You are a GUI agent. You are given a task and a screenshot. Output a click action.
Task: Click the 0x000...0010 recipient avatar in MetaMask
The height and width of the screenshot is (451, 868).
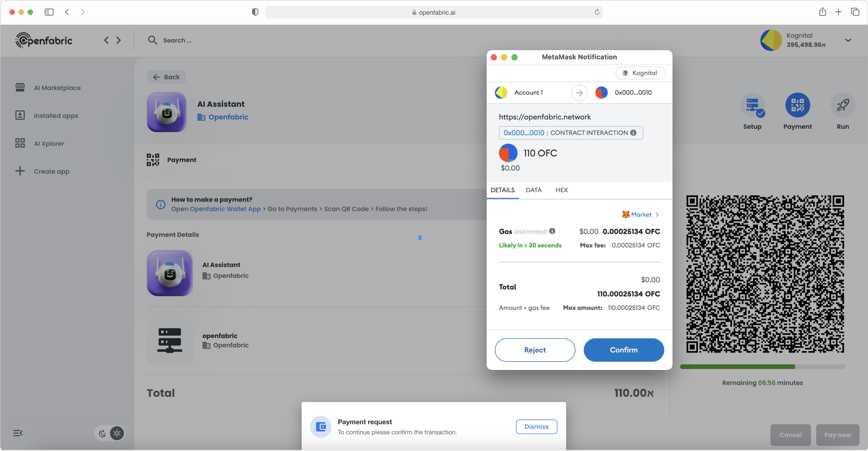pyautogui.click(x=601, y=93)
